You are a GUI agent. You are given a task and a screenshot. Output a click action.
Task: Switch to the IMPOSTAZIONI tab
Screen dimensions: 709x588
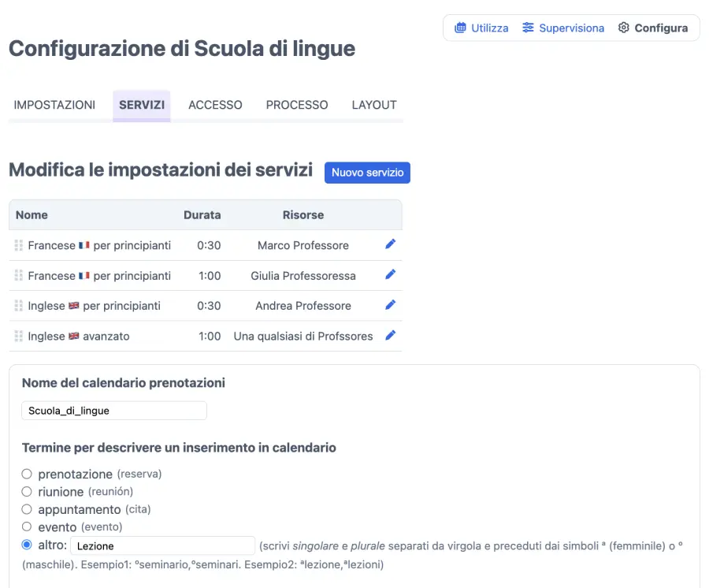tap(54, 104)
